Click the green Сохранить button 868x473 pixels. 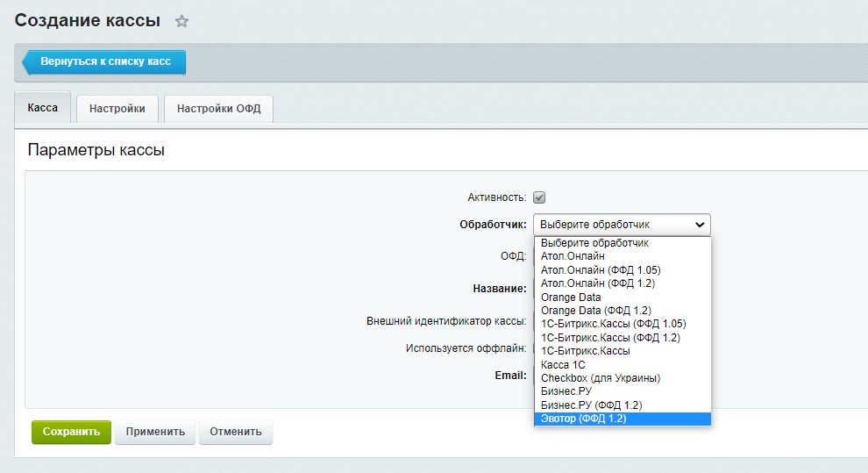pos(71,432)
